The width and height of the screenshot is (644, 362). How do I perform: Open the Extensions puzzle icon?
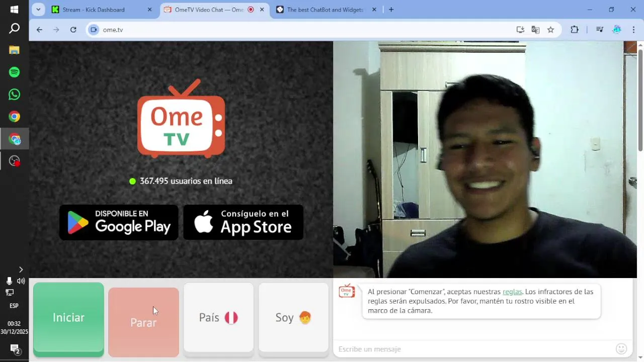pos(574,30)
